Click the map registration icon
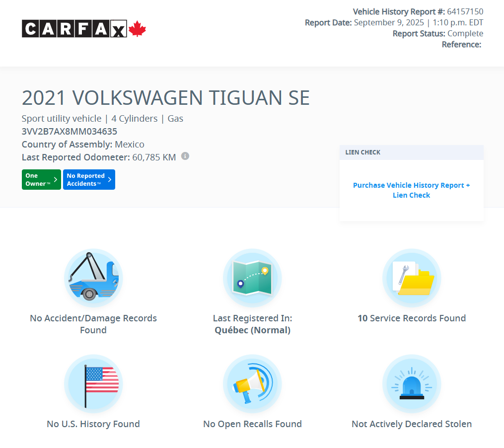Screen dimensions: 504x448 tap(252, 278)
